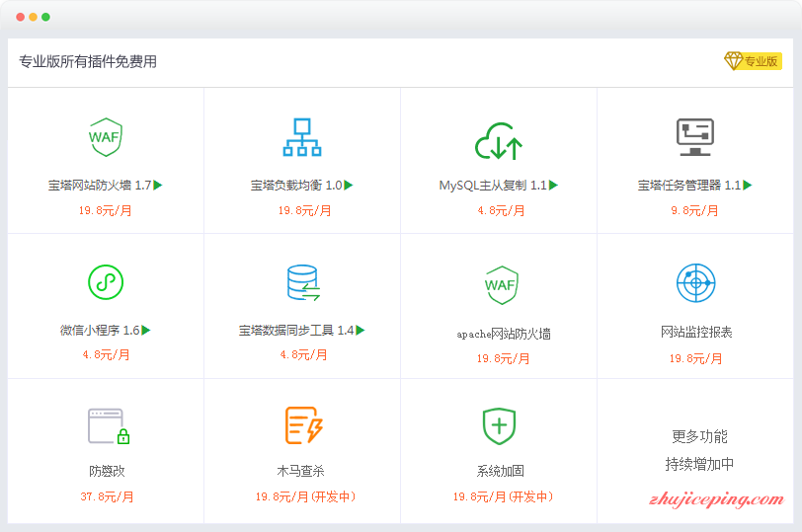
Task: Click the green play arrow after 宝塔任务管理器 1.1
Action: click(748, 185)
